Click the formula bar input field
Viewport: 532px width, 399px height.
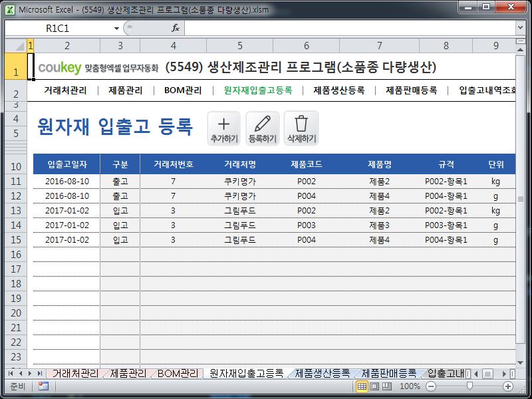pos(350,28)
